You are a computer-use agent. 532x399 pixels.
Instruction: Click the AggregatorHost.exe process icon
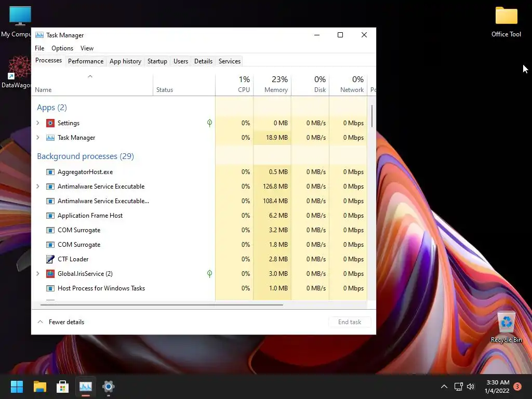[50, 172]
